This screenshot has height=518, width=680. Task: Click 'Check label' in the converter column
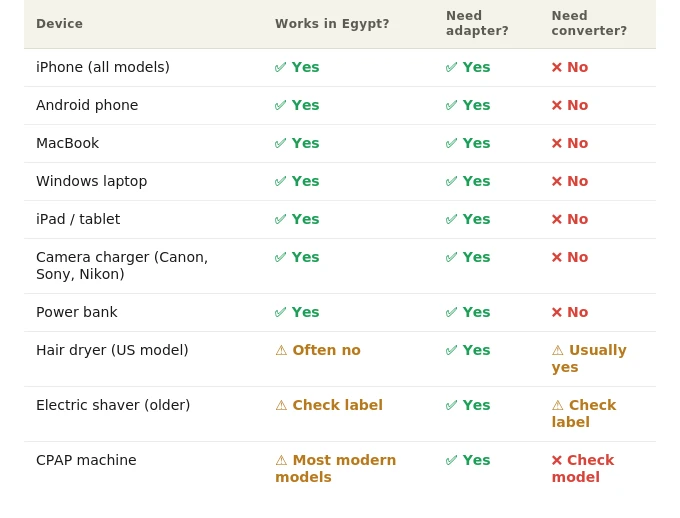coord(584,413)
